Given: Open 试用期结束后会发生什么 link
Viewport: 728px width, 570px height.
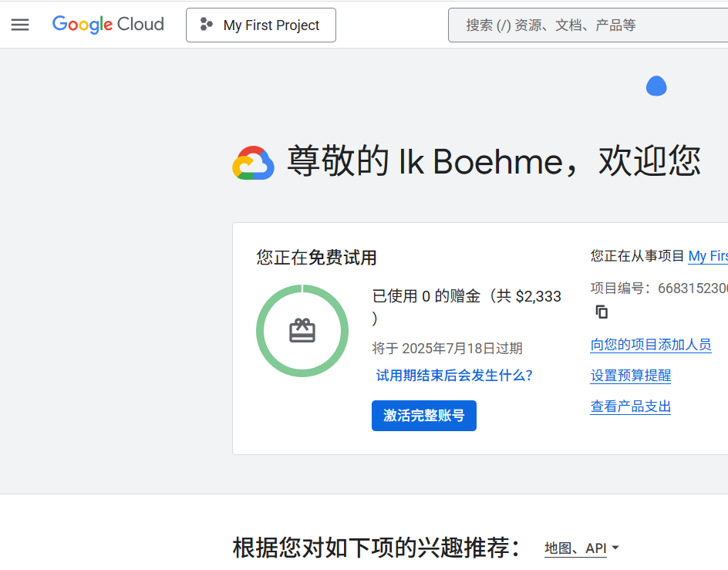Looking at the screenshot, I should (x=454, y=376).
